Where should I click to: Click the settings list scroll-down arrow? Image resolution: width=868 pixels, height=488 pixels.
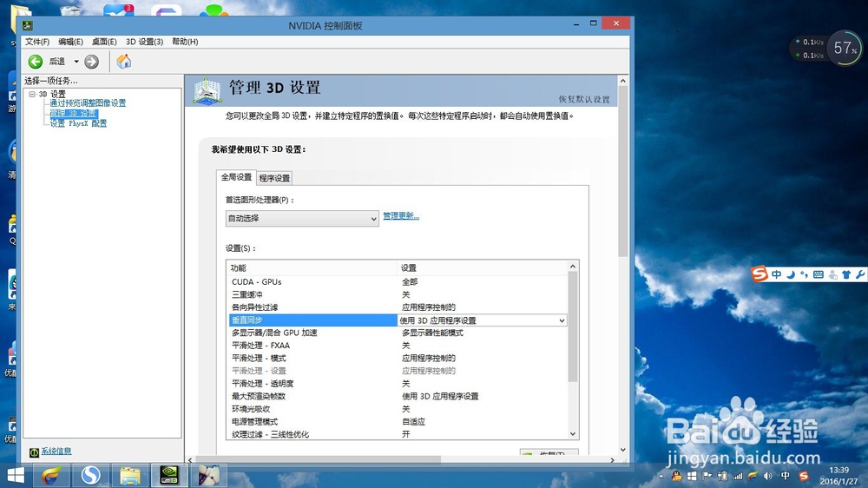pos(573,434)
